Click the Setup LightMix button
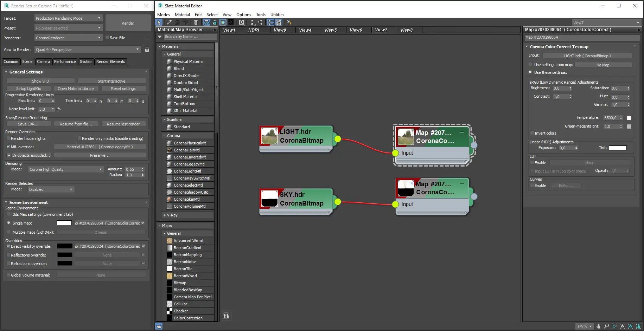644x331 pixels. pos(28,89)
